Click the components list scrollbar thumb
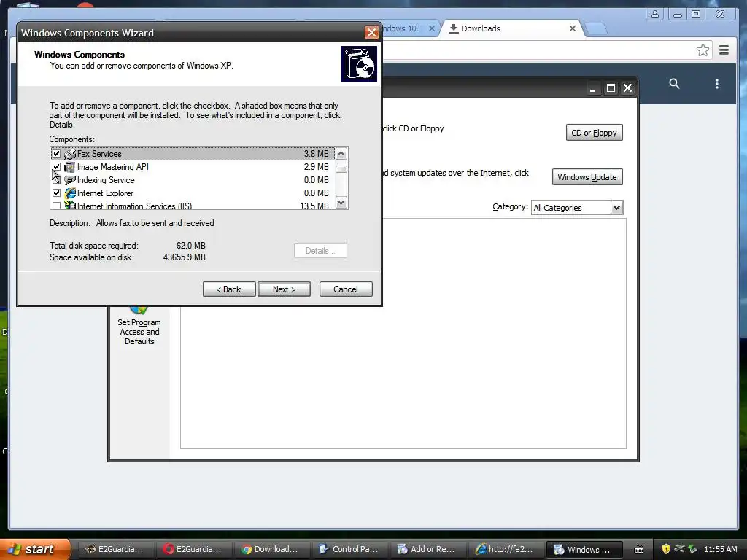 tap(341, 169)
